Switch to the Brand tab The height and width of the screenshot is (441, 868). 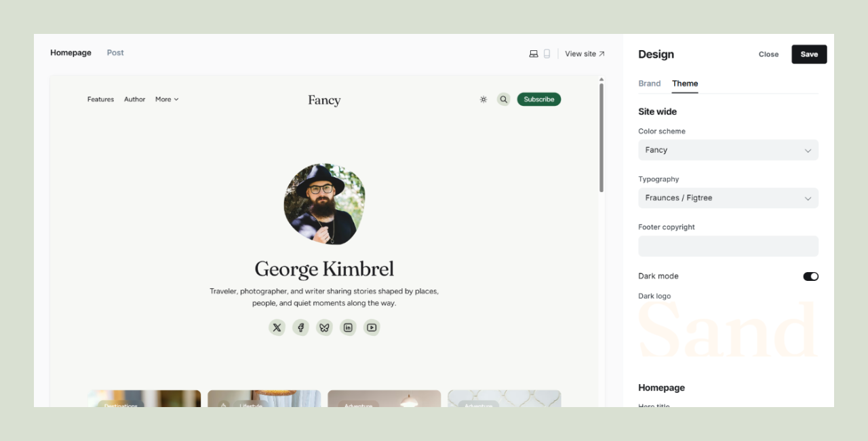coord(649,83)
